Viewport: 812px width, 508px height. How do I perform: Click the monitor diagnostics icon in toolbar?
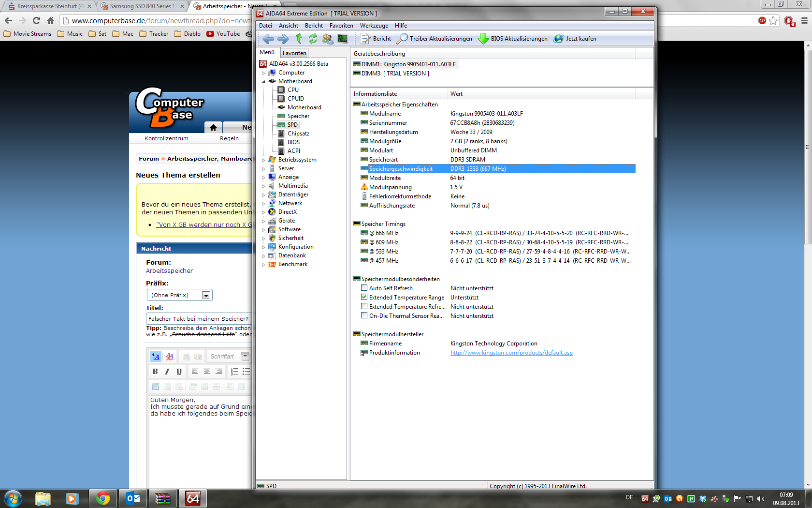(x=343, y=39)
